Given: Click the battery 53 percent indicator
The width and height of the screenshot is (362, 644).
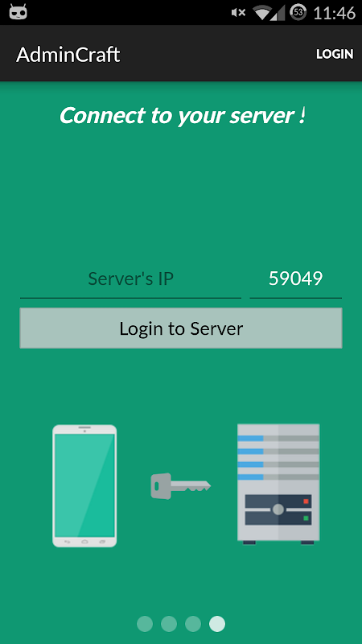Looking at the screenshot, I should (x=298, y=12).
